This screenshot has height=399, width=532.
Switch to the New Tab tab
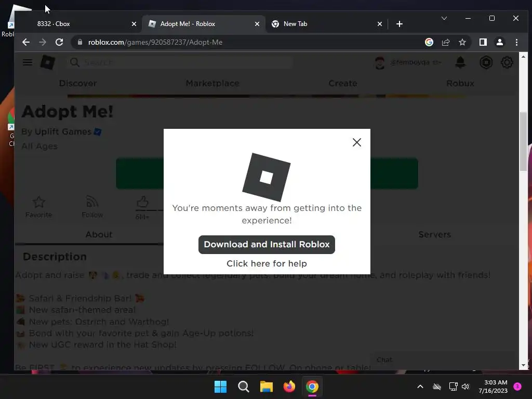pyautogui.click(x=326, y=24)
